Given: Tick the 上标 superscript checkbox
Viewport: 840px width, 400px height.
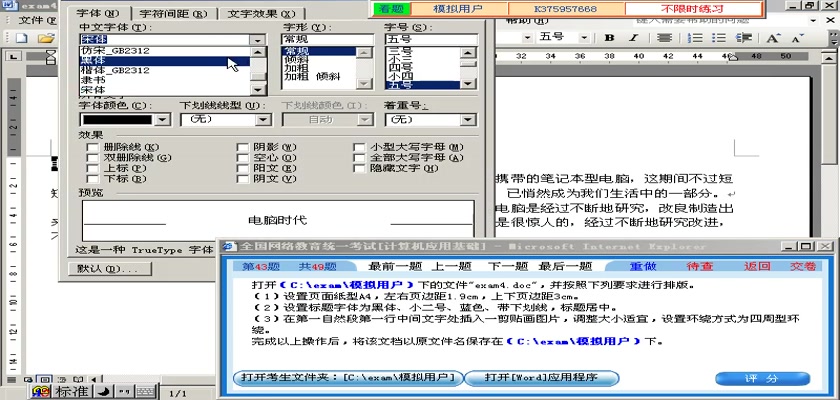Looking at the screenshot, I should [x=93, y=168].
